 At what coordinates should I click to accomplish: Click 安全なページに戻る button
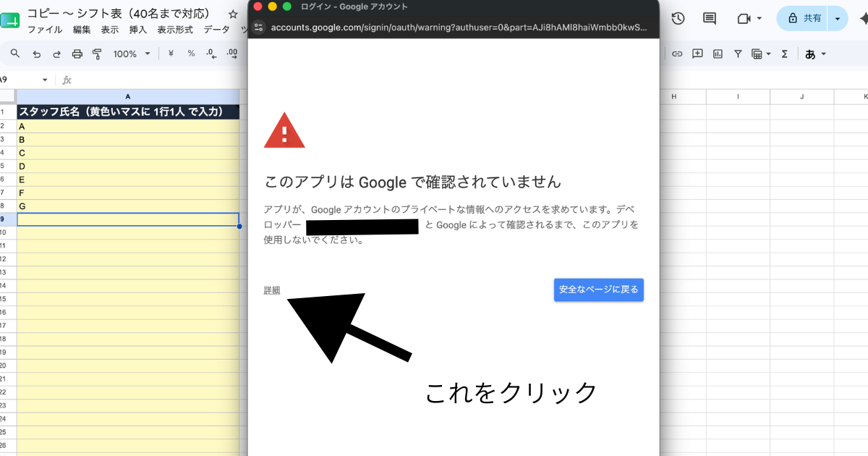click(599, 290)
